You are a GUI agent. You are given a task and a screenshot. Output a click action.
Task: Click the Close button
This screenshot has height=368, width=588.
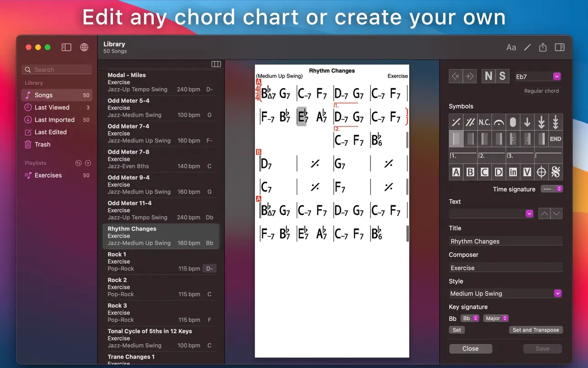pos(470,348)
